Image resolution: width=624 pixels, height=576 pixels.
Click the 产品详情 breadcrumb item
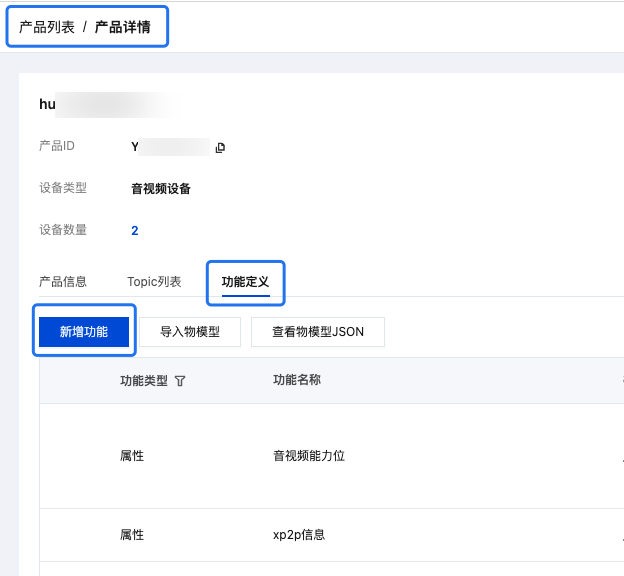[x=123, y=27]
